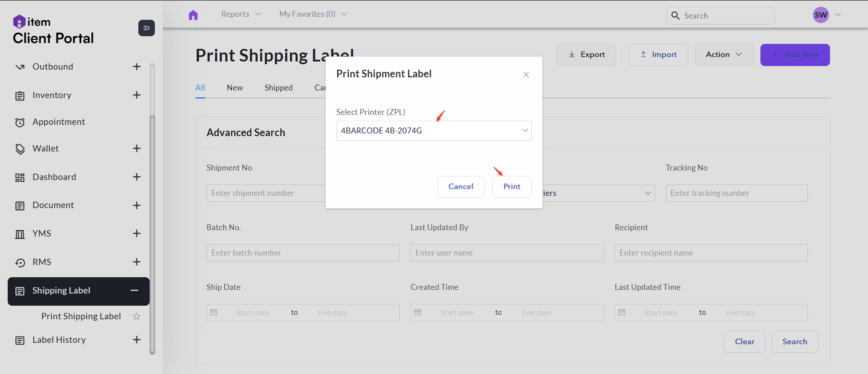Click the sidebar vertical scrollbar
The image size is (868, 374).
(x=152, y=226)
